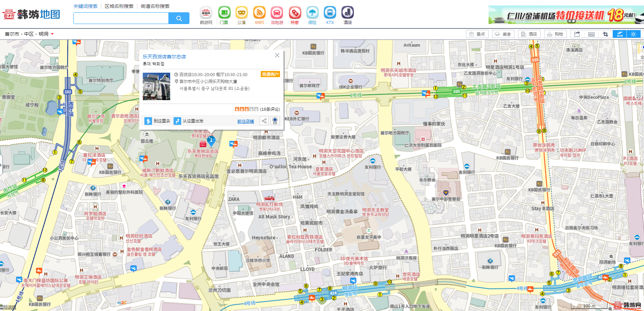Screen dimensions: 644x311
Task: Click the ZARA store label
Action: [x=234, y=199]
